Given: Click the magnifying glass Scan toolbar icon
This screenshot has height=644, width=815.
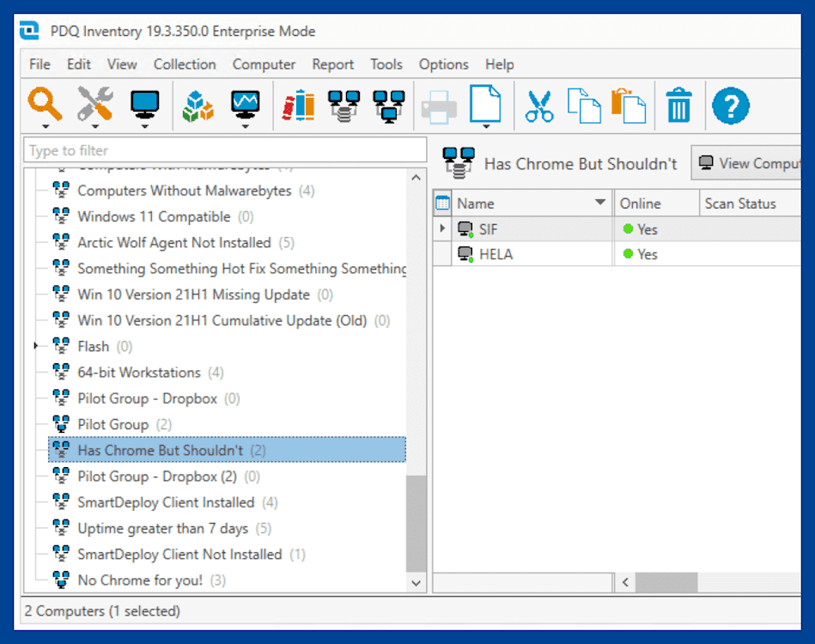Looking at the screenshot, I should click(x=45, y=104).
